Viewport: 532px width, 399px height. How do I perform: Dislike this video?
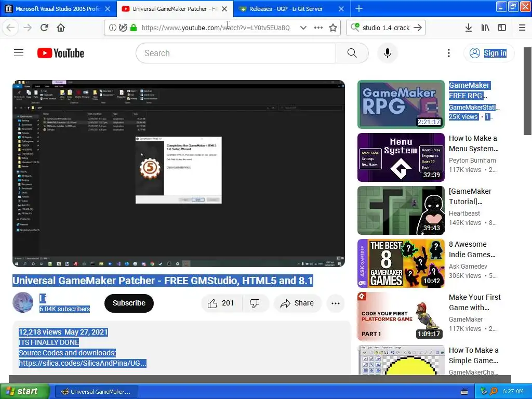pos(255,303)
